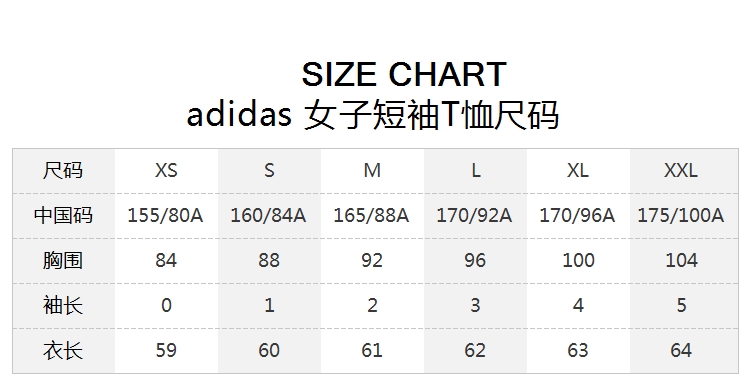Click the garment length 62 cell
The width and height of the screenshot is (750, 385).
click(x=475, y=351)
